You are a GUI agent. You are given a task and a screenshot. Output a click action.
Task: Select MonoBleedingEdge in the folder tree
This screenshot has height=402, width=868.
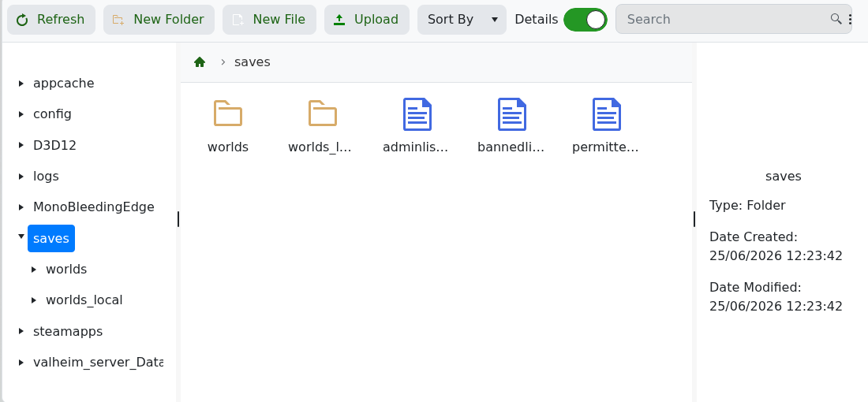tap(94, 207)
